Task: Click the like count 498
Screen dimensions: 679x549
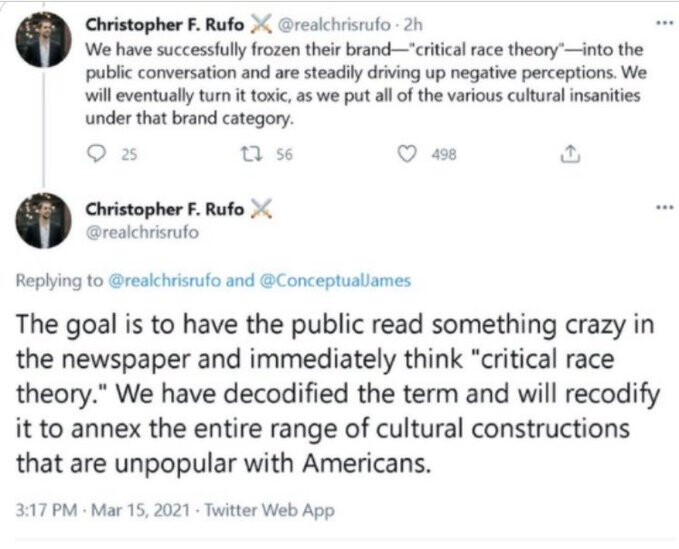Action: [444, 155]
